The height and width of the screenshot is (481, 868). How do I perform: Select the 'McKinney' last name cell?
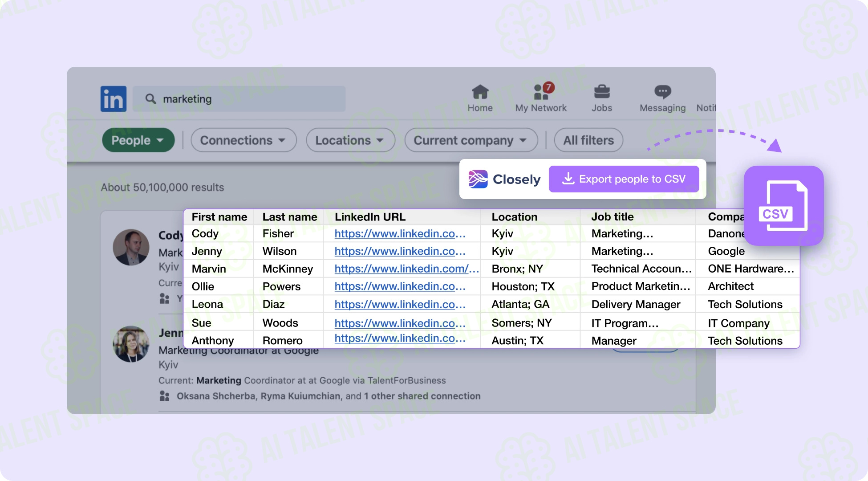click(x=288, y=269)
